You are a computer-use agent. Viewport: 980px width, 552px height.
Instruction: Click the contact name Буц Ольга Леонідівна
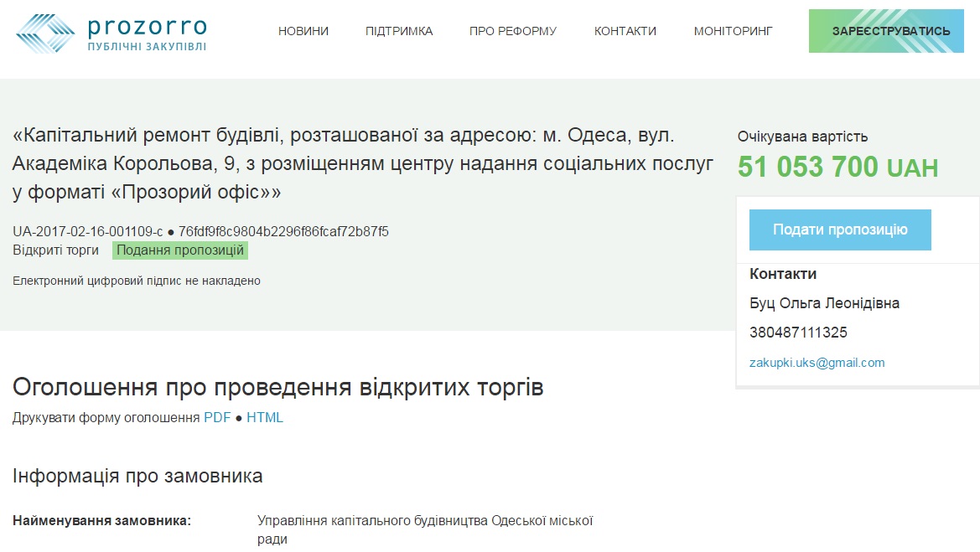824,303
